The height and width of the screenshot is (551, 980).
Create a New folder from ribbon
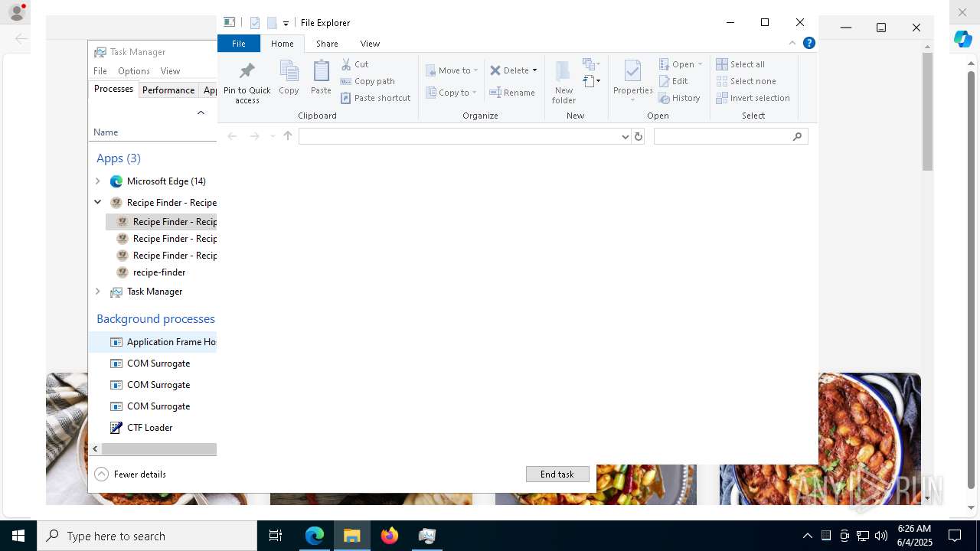pyautogui.click(x=563, y=82)
